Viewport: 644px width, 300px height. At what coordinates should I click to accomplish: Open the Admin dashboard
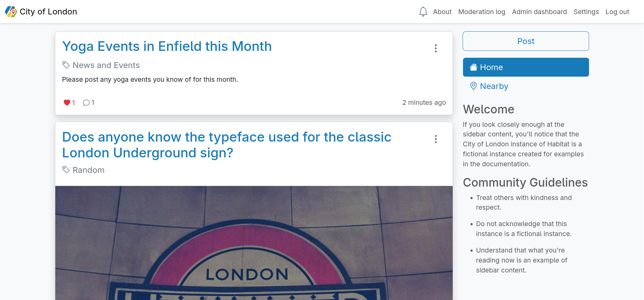539,12
